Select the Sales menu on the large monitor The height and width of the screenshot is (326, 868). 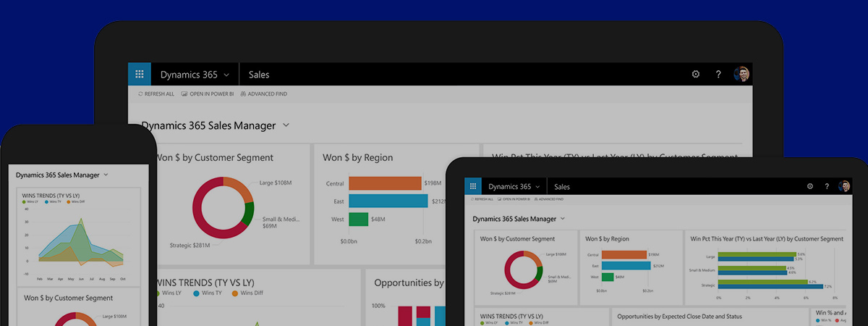click(259, 75)
